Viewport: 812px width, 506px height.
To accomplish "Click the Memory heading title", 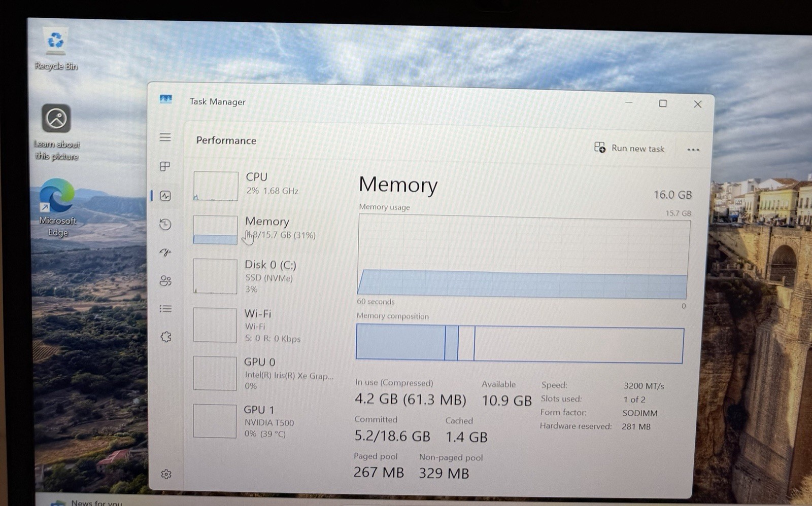I will tap(398, 185).
